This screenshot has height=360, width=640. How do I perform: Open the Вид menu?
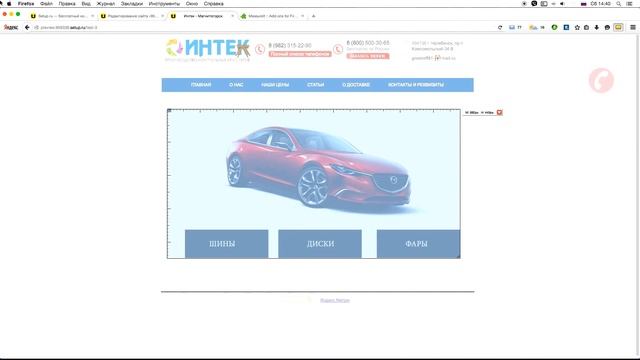86,4
